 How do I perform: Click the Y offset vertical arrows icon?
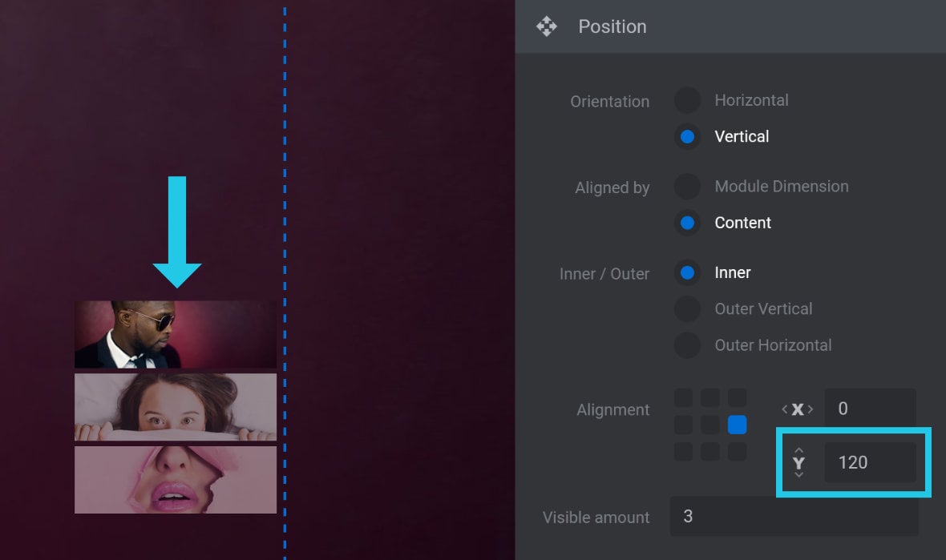pos(798,462)
